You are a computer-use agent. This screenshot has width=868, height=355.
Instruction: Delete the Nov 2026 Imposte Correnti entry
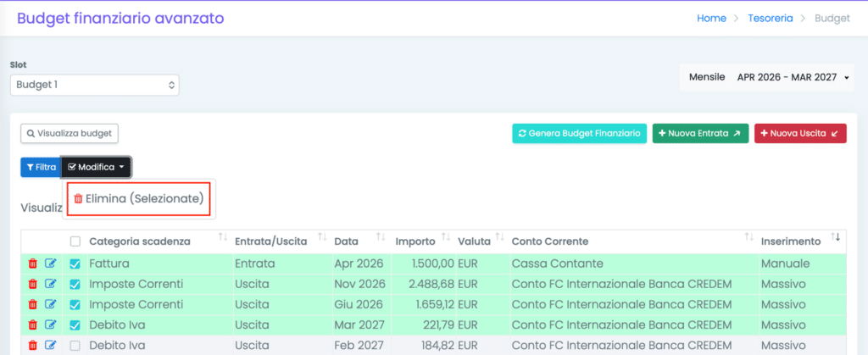tap(32, 284)
